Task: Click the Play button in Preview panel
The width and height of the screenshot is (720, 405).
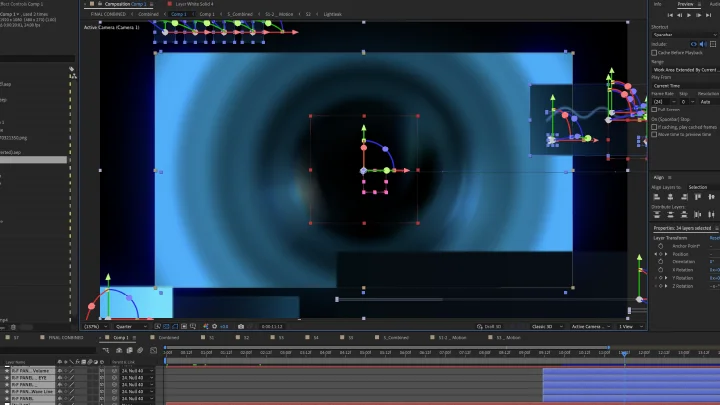Action: click(x=689, y=15)
